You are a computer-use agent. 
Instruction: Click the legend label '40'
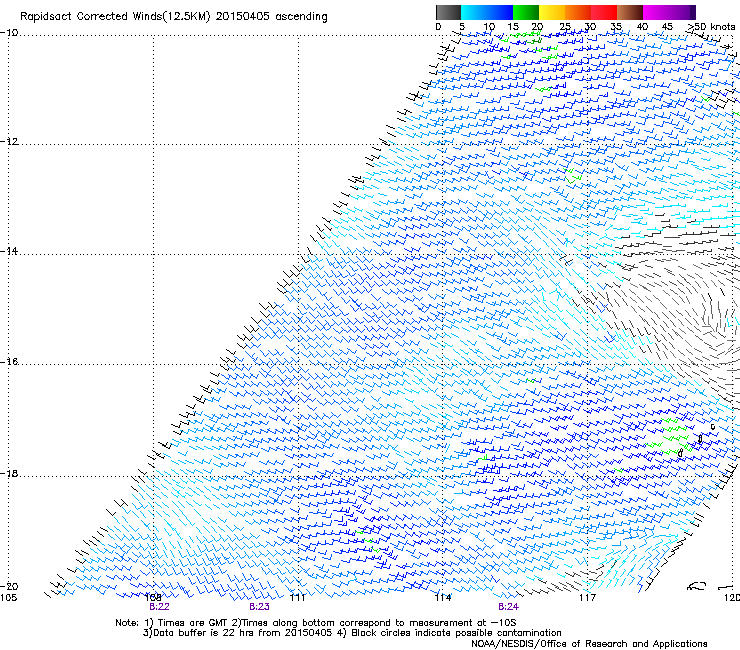click(x=642, y=27)
